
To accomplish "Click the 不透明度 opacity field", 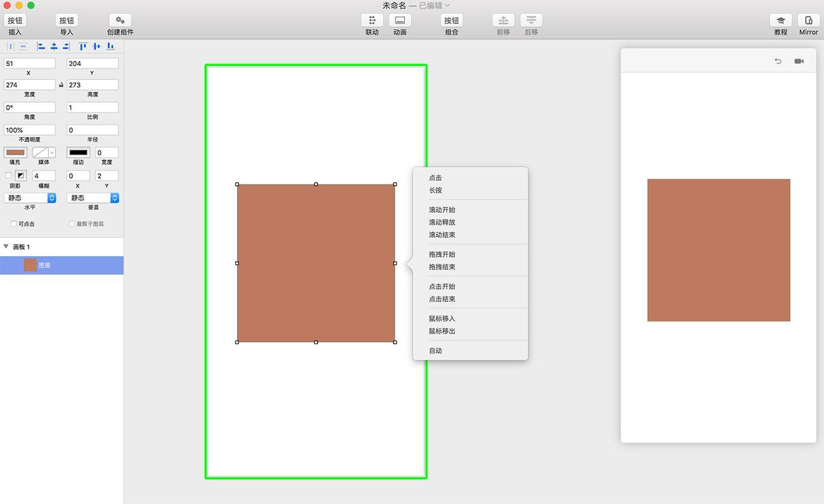I will [30, 130].
